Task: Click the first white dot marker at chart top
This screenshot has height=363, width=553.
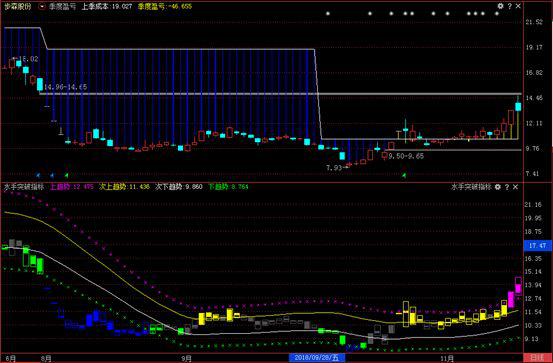Action: point(328,14)
